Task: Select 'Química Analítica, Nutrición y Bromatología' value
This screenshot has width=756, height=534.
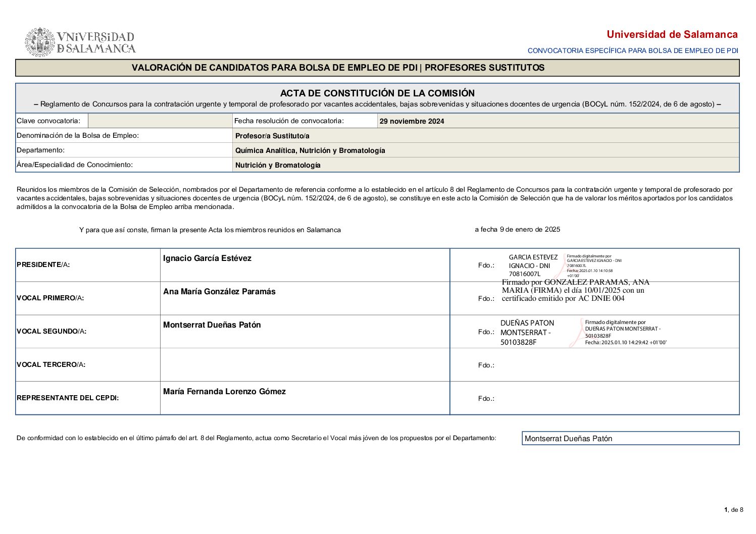Action: (310, 150)
